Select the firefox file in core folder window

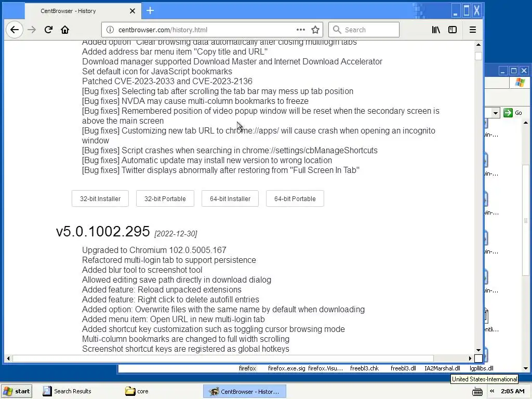point(247,368)
